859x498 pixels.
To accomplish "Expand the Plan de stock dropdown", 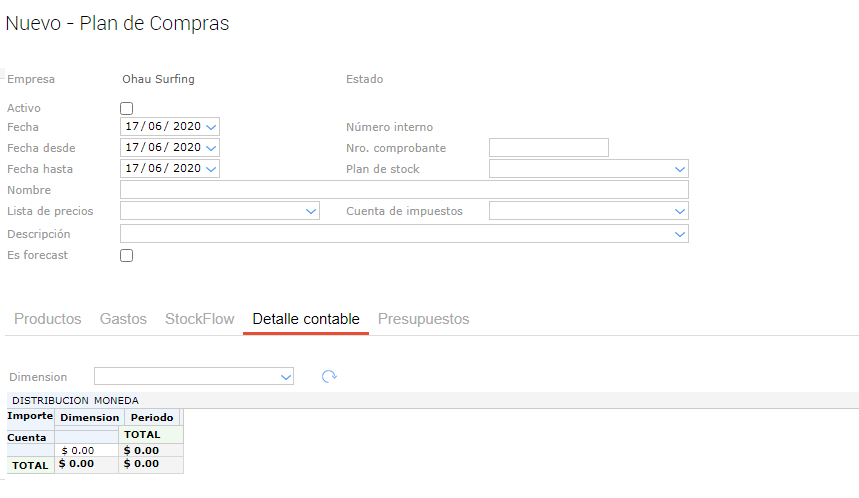I will coord(680,169).
